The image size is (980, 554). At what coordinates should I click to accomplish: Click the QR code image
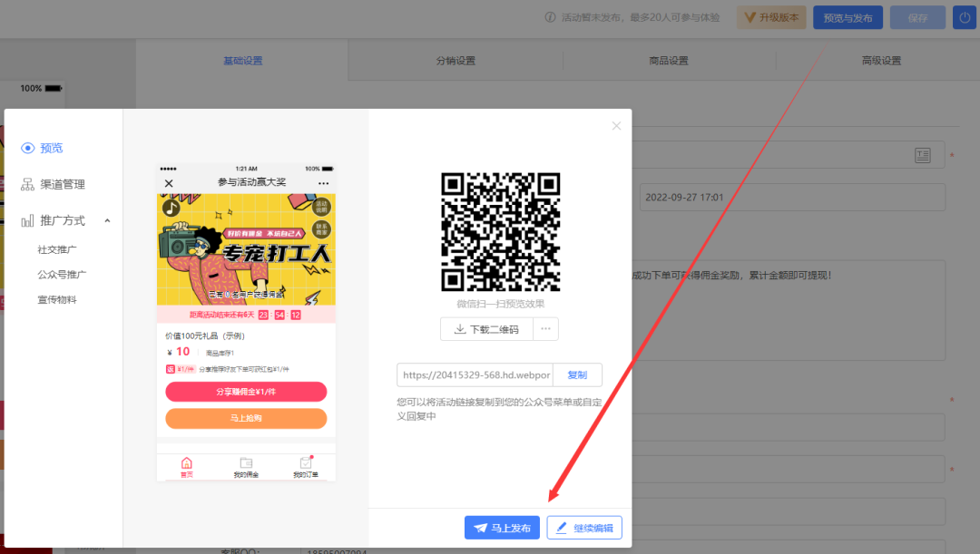[500, 232]
